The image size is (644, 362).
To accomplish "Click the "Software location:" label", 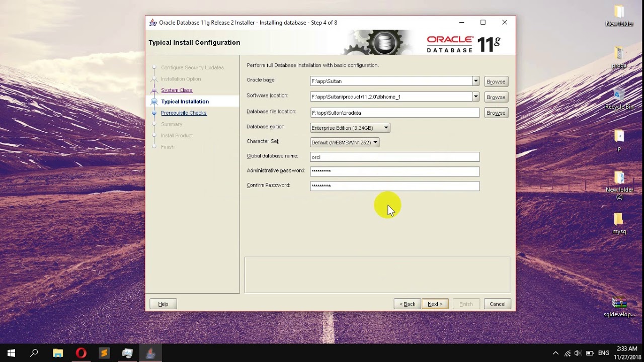I will 267,96.
